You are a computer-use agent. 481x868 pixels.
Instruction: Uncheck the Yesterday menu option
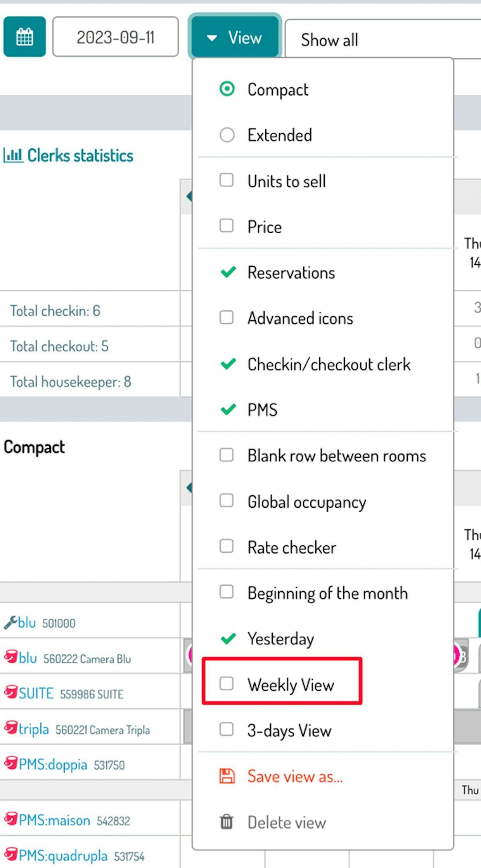tap(228, 638)
